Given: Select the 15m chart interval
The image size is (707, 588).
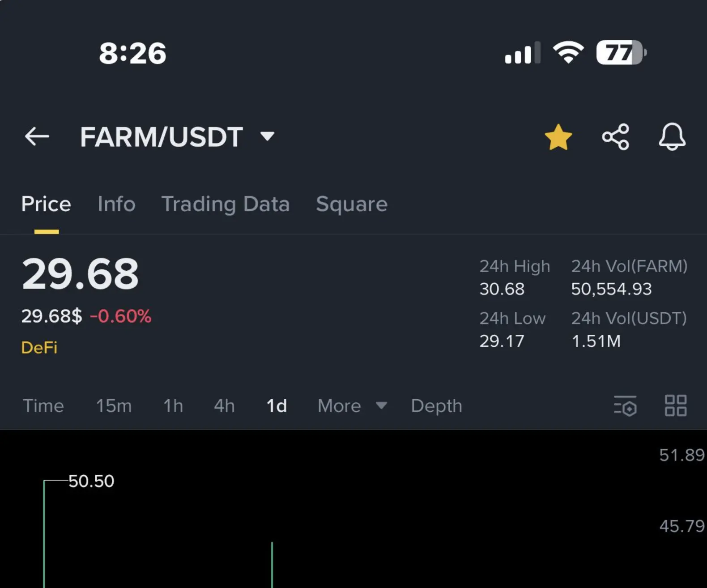Looking at the screenshot, I should 114,406.
